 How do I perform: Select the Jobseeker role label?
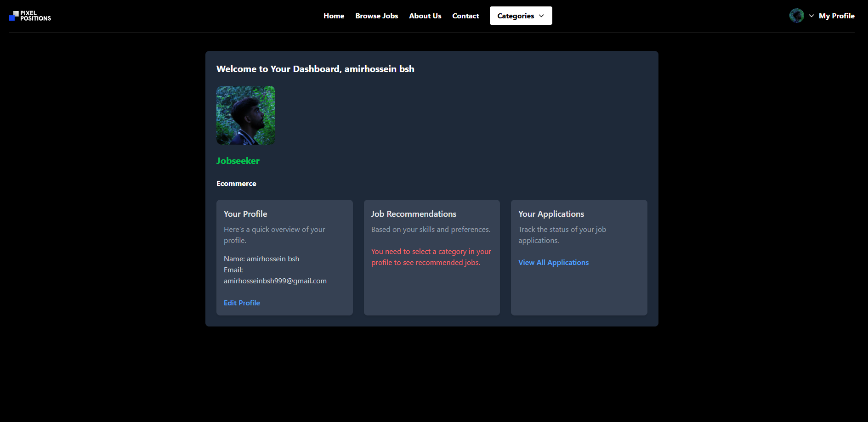pyautogui.click(x=238, y=161)
